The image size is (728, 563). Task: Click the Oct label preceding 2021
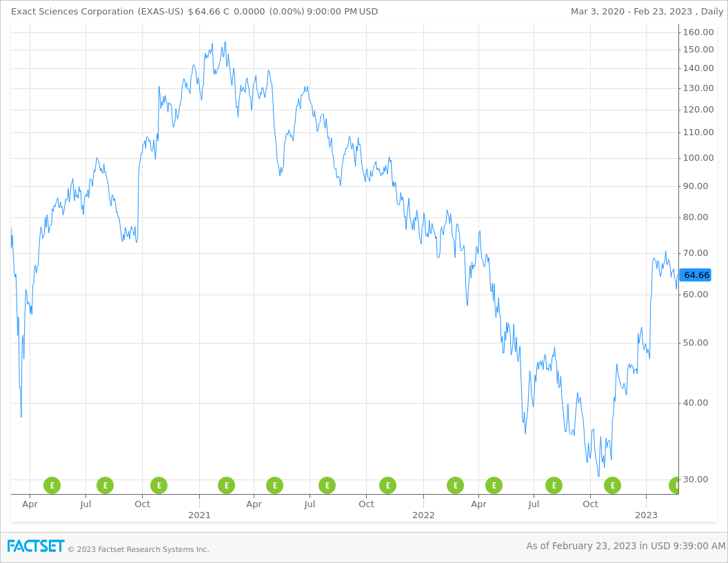tap(142, 504)
